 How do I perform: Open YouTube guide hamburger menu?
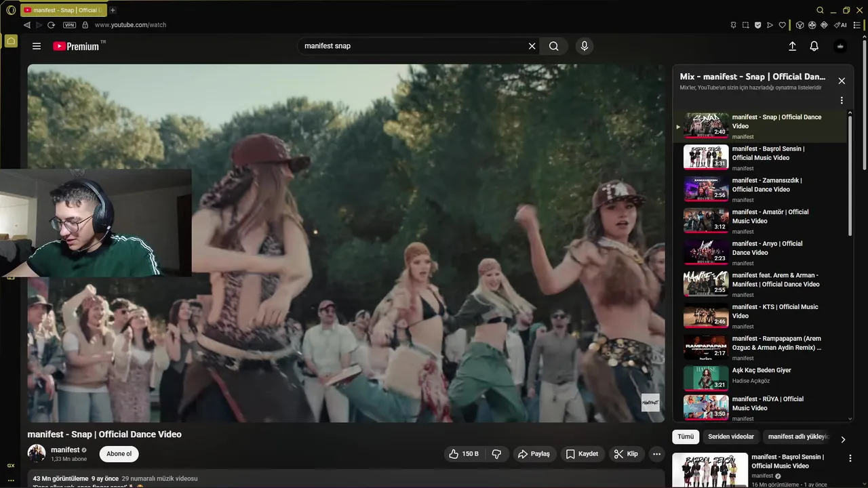pyautogui.click(x=37, y=46)
